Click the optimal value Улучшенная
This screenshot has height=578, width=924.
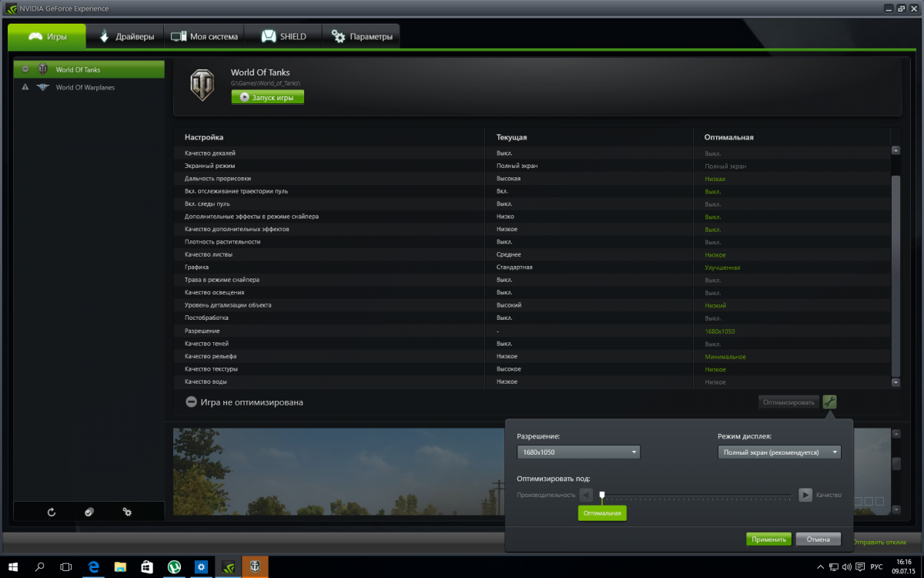722,267
